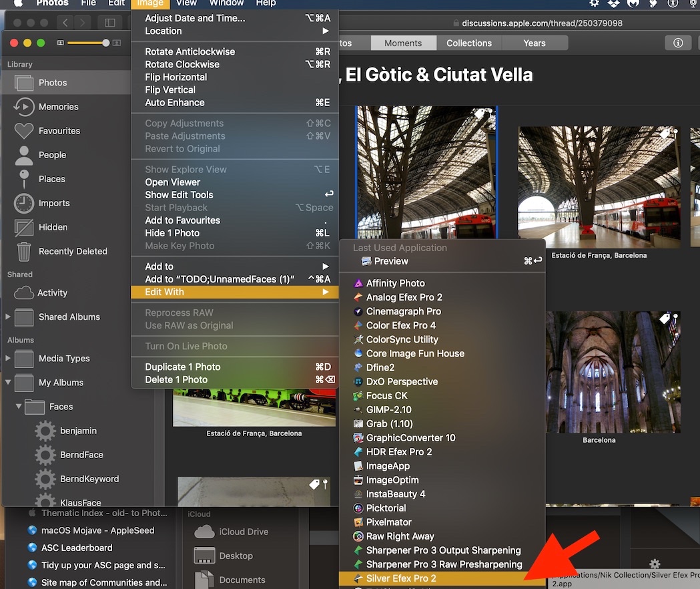Screen dimensions: 700x589
Task: Choose Auto Enhance in Image menu
Action: coord(235,102)
